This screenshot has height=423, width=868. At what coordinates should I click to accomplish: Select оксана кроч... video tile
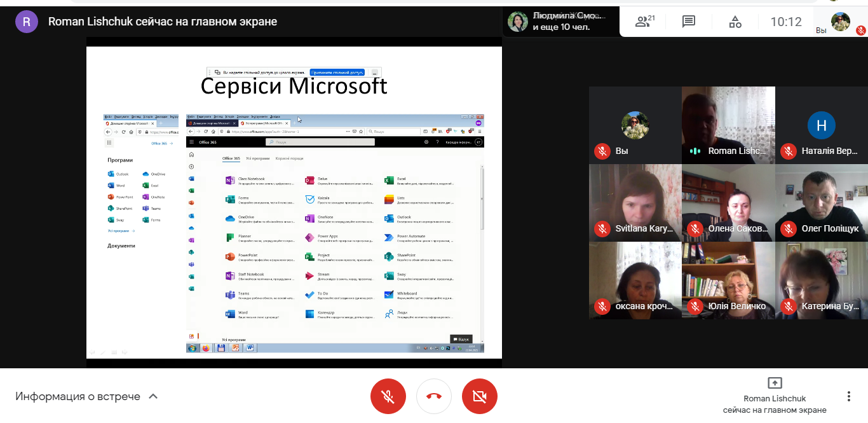tap(635, 281)
